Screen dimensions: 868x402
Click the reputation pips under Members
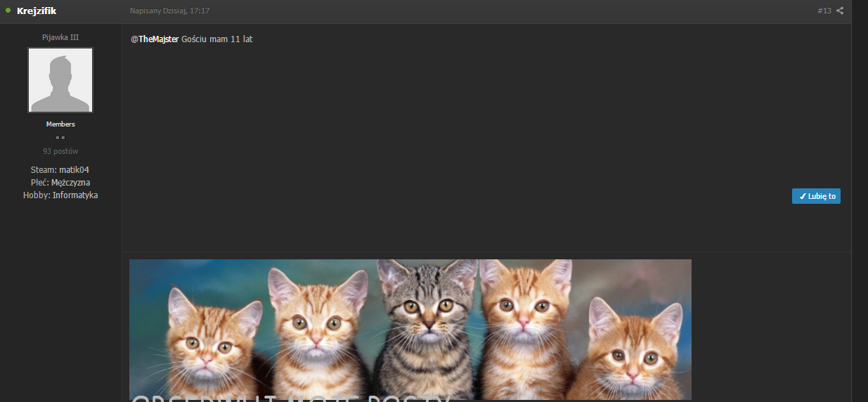(60, 138)
